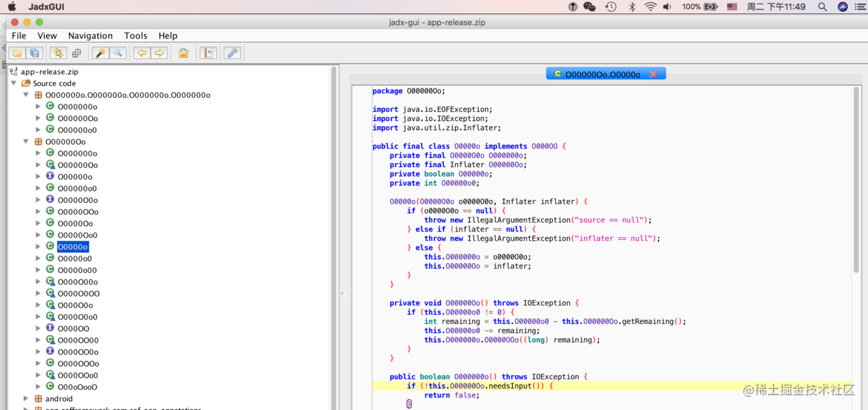Click class icon beside O000OO00
This screenshot has height=410, width=868.
(x=50, y=340)
